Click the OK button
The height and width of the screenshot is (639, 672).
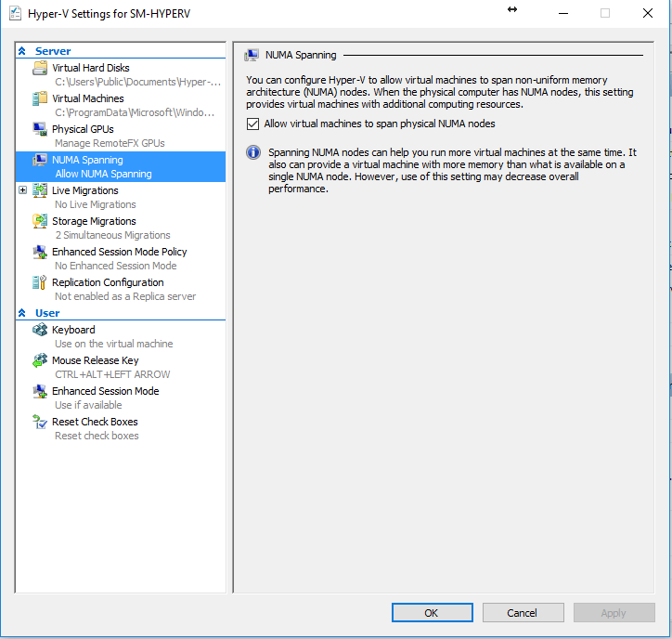coord(432,612)
